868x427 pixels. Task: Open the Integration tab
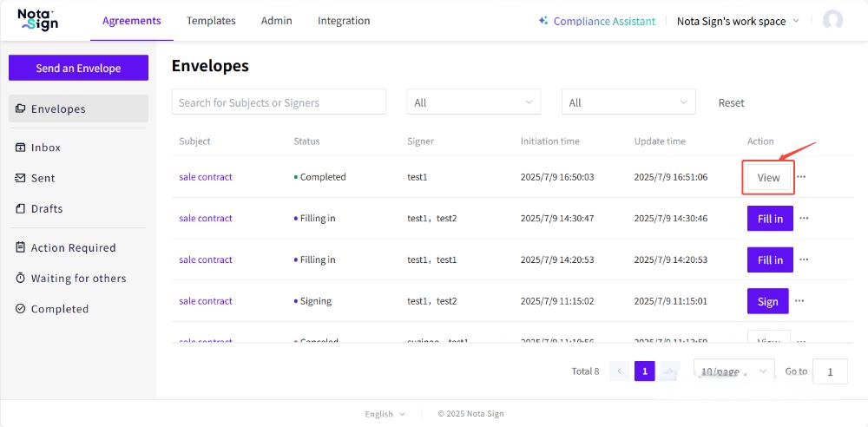pos(344,21)
